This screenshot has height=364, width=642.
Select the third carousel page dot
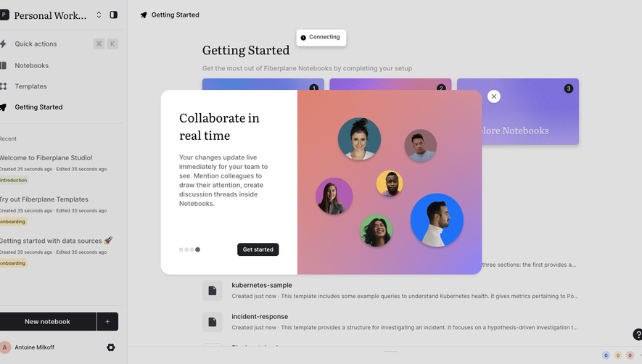click(192, 249)
